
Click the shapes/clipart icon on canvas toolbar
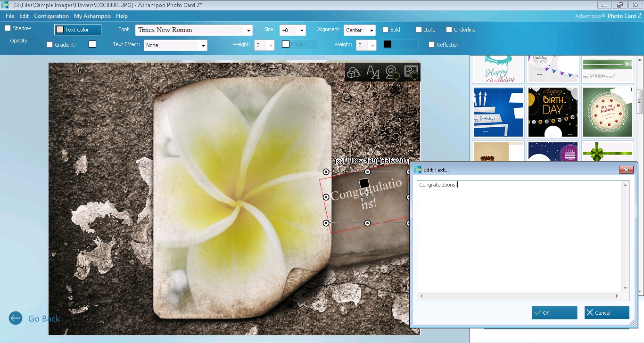pyautogui.click(x=354, y=72)
